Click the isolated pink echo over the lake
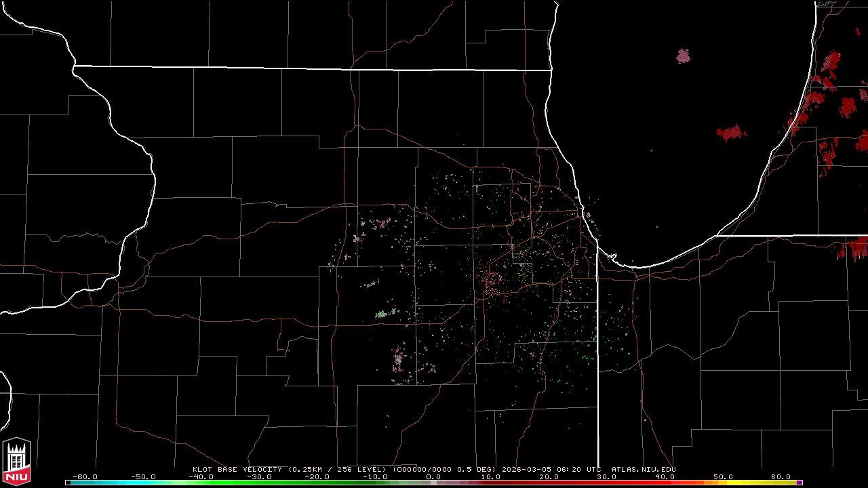This screenshot has height=488, width=868. 683,56
